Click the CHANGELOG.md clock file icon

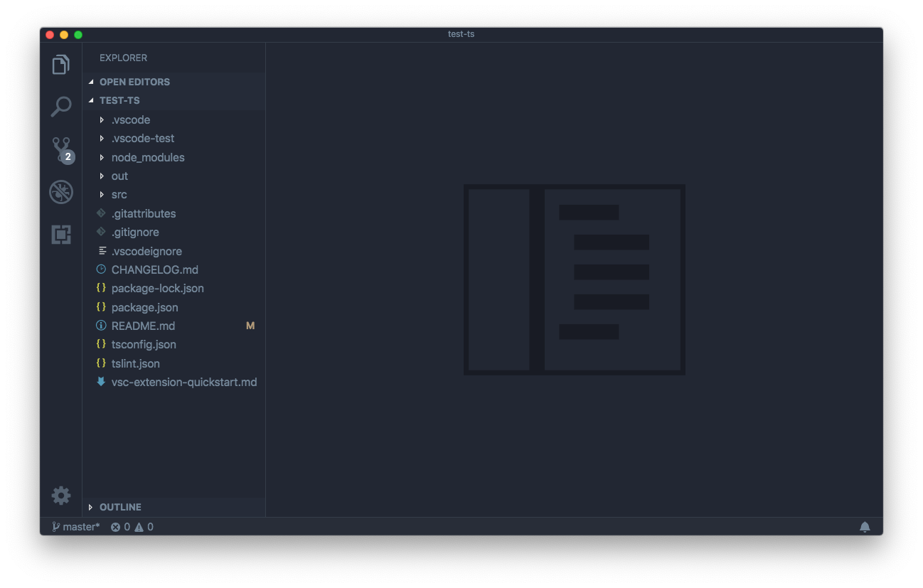(101, 269)
